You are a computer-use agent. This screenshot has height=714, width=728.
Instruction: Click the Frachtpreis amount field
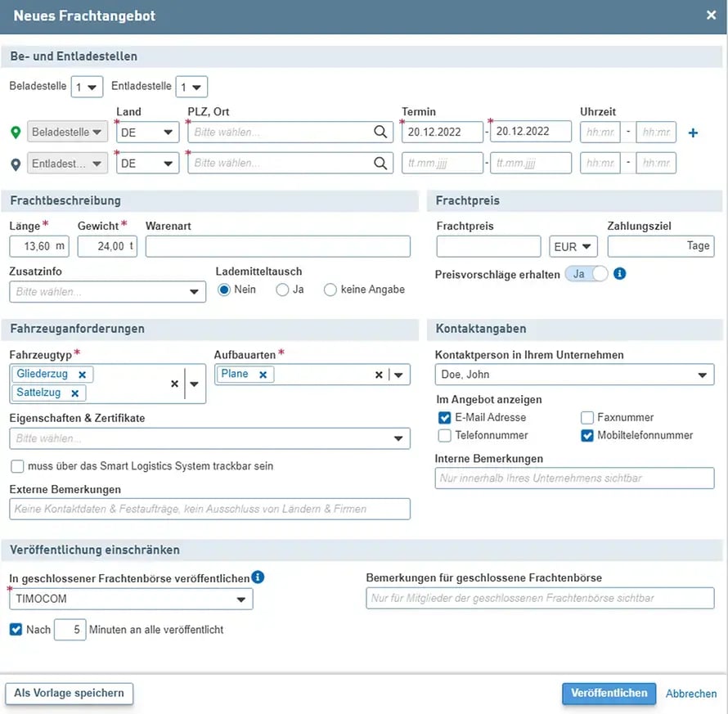tap(488, 246)
